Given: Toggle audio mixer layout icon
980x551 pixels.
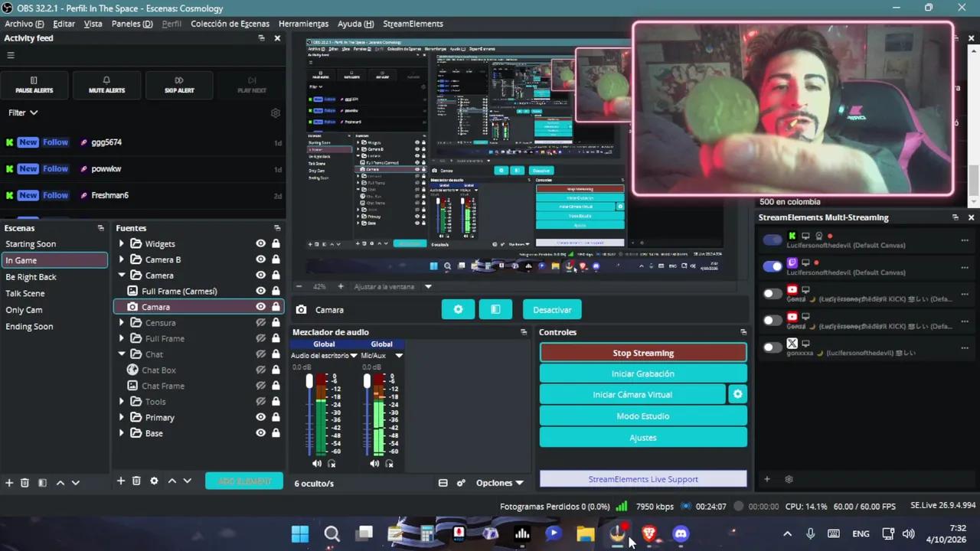Looking at the screenshot, I should (443, 483).
